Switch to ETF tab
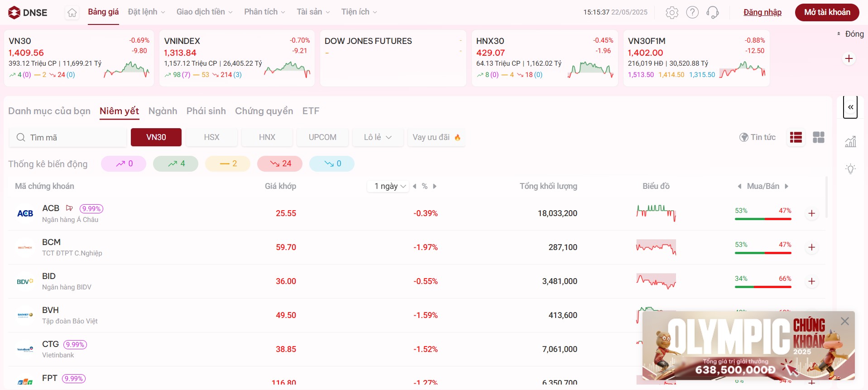The width and height of the screenshot is (868, 390). click(311, 111)
